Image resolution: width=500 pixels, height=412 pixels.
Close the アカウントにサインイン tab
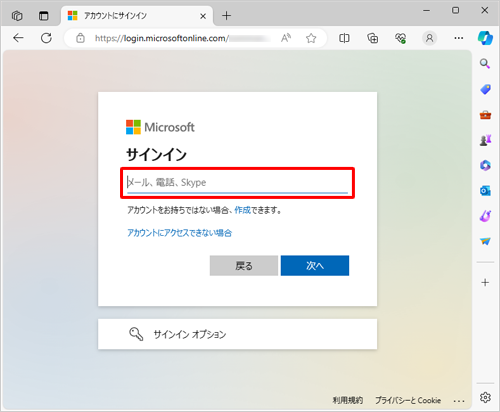[203, 16]
